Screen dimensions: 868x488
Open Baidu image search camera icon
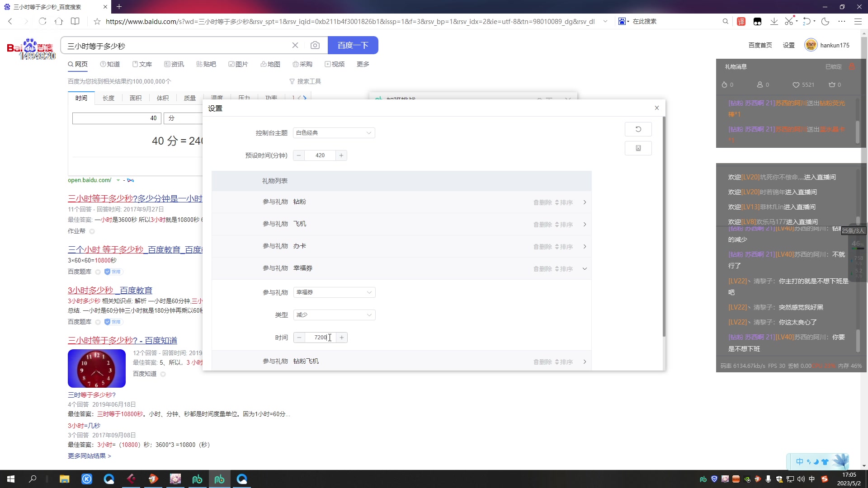click(x=315, y=45)
